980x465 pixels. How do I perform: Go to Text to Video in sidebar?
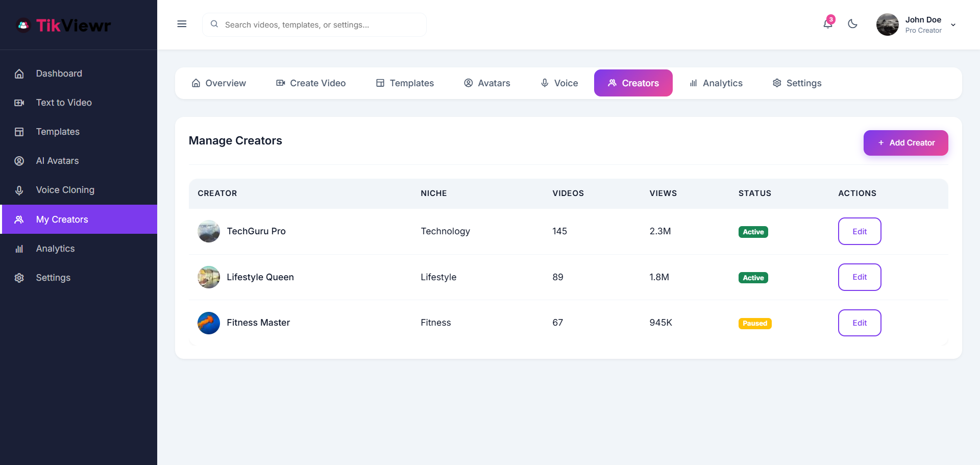[x=64, y=103]
